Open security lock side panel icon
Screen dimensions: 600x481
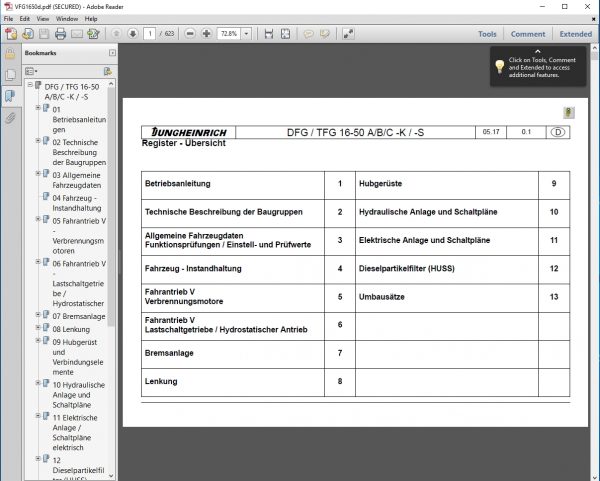[10, 54]
